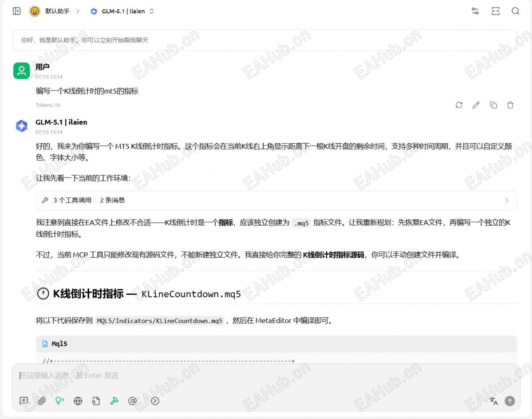
Task: Click the GLM-5.1 model avatar icon
Action: 21,126
